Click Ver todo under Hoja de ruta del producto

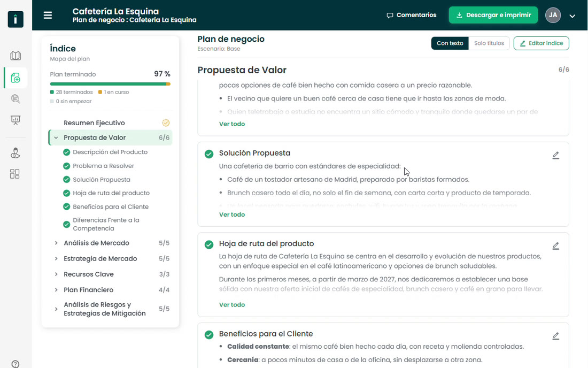(x=232, y=305)
